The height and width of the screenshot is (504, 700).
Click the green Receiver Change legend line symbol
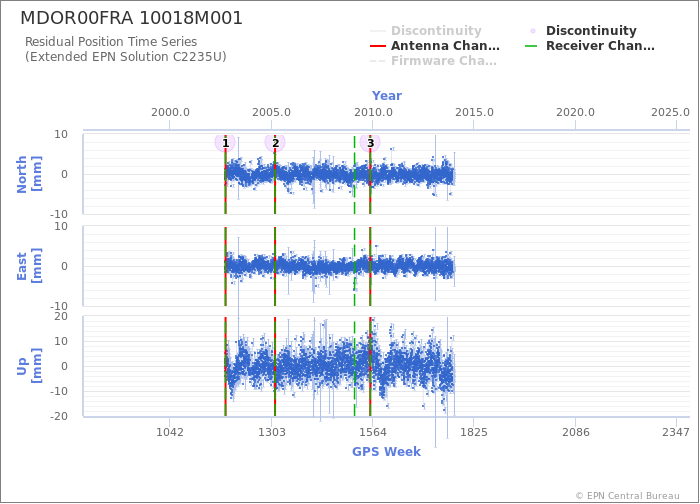[532, 46]
